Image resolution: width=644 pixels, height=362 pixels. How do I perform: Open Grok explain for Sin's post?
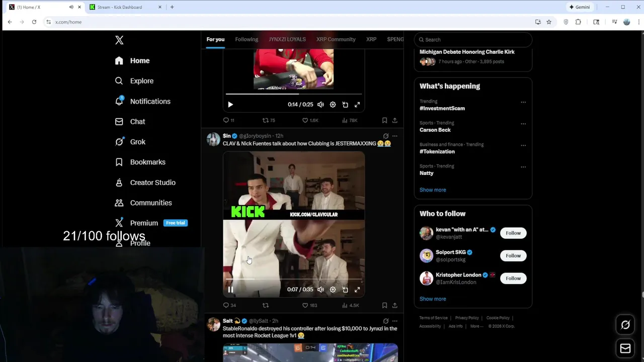pyautogui.click(x=386, y=136)
